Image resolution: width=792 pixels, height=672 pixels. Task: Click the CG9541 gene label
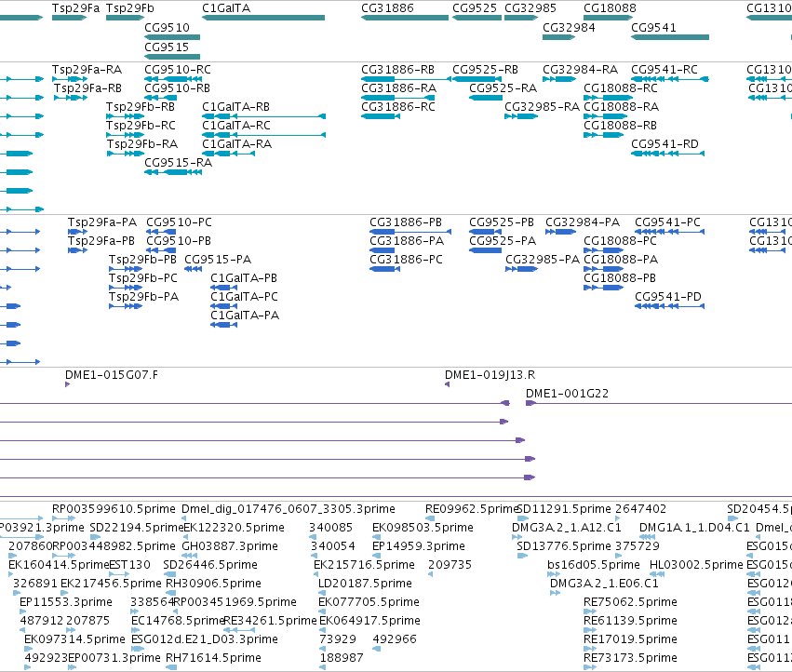[x=653, y=27]
